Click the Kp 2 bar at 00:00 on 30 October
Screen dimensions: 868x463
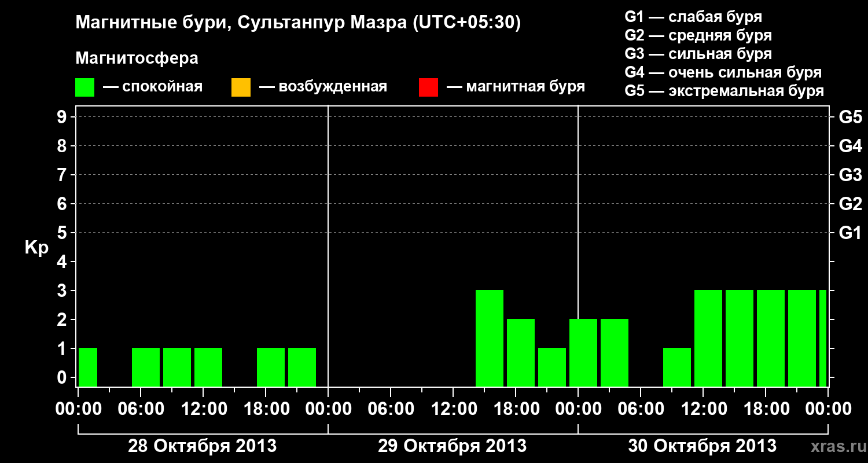point(583,352)
